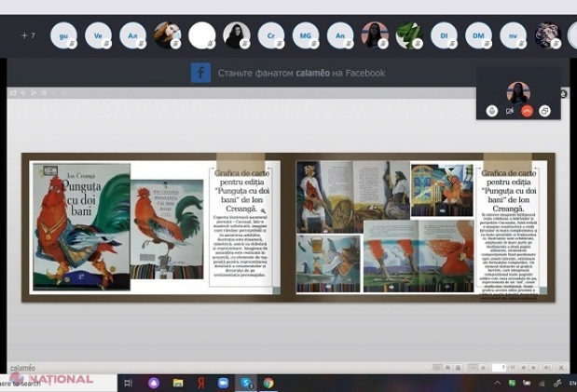Viewport: 577px width, 392px height.
Task: Click the green tray icon in the system tray
Action: click(512, 384)
